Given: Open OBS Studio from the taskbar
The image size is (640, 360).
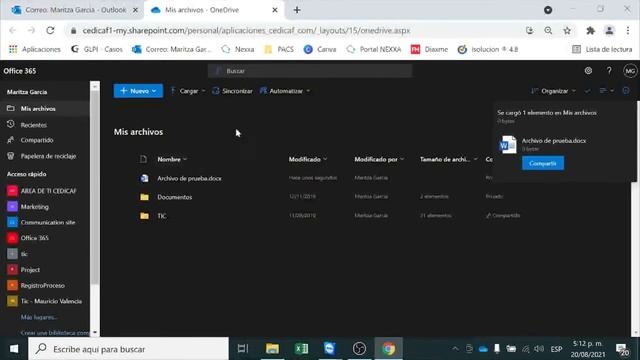Looking at the screenshot, I should [359, 349].
